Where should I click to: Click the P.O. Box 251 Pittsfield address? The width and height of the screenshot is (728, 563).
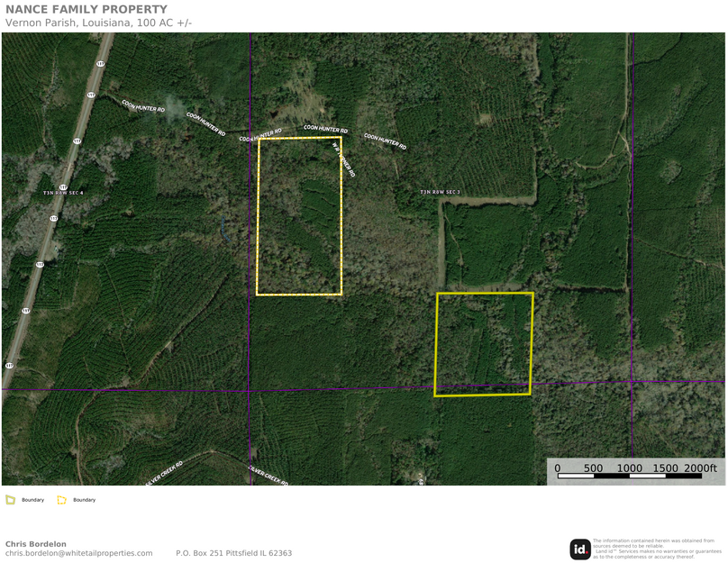coord(233,553)
